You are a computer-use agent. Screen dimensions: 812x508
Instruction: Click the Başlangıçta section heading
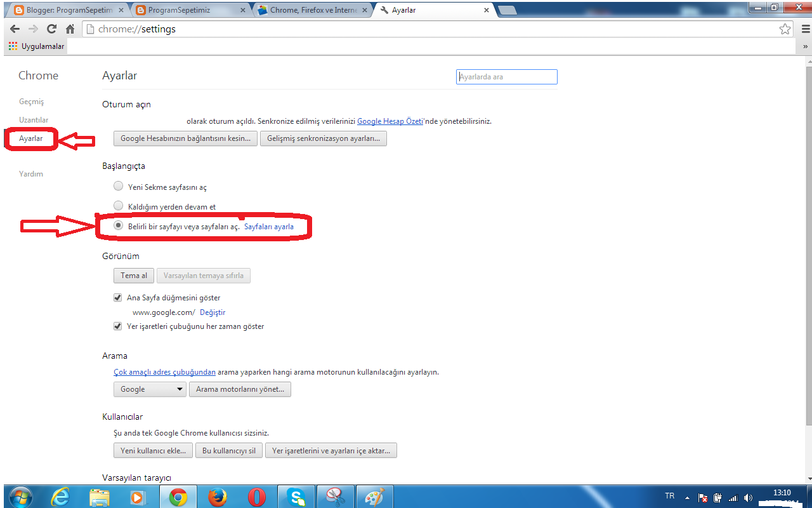click(x=124, y=166)
